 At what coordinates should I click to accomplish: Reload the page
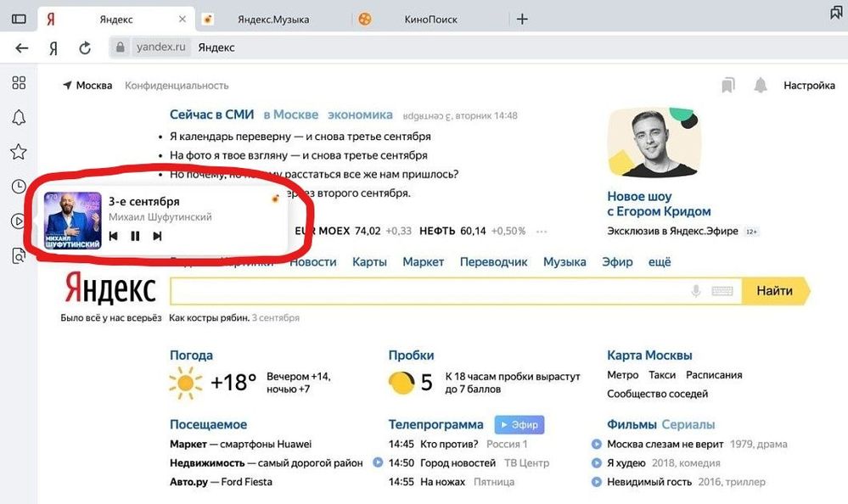[85, 48]
